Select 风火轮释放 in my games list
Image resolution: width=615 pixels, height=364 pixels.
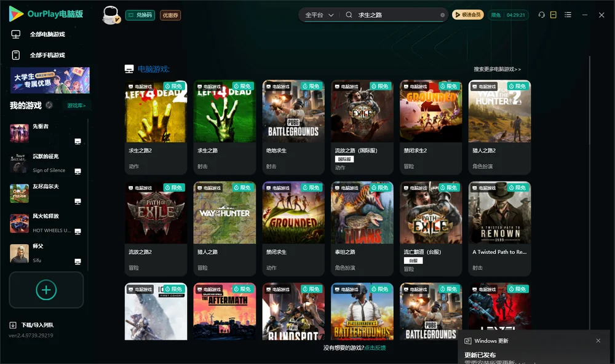coord(46,223)
